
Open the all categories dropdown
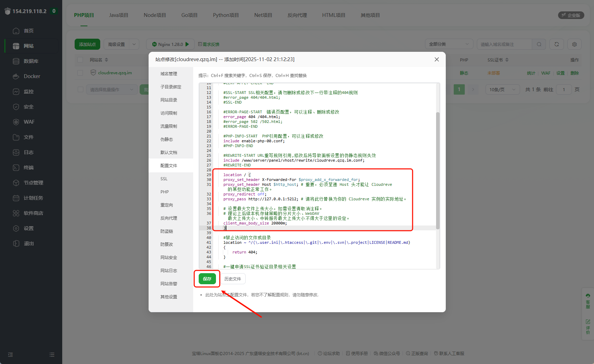[449, 44]
